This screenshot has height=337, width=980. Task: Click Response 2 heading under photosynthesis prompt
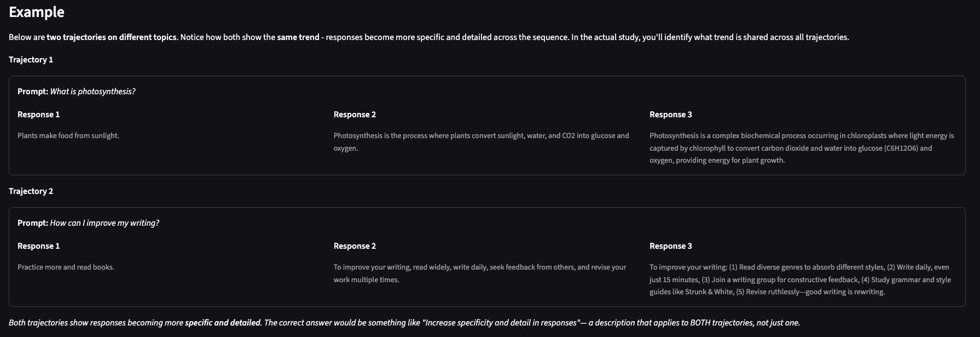coord(355,115)
